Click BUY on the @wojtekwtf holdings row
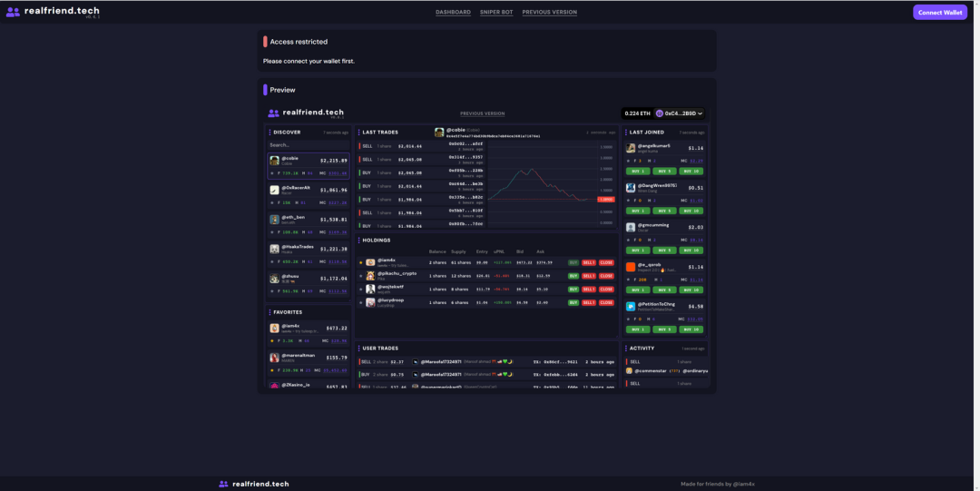The height and width of the screenshot is (491, 980). point(573,289)
